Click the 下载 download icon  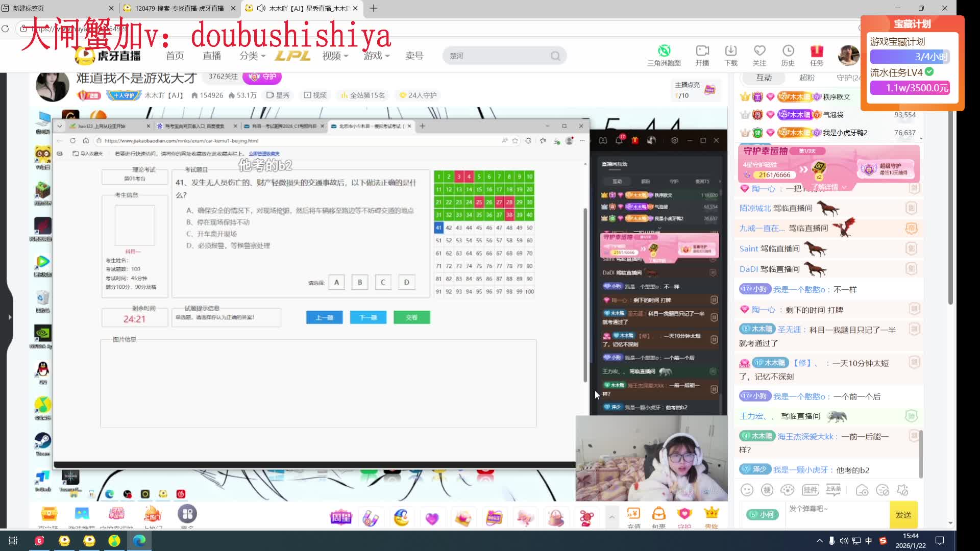pyautogui.click(x=730, y=51)
